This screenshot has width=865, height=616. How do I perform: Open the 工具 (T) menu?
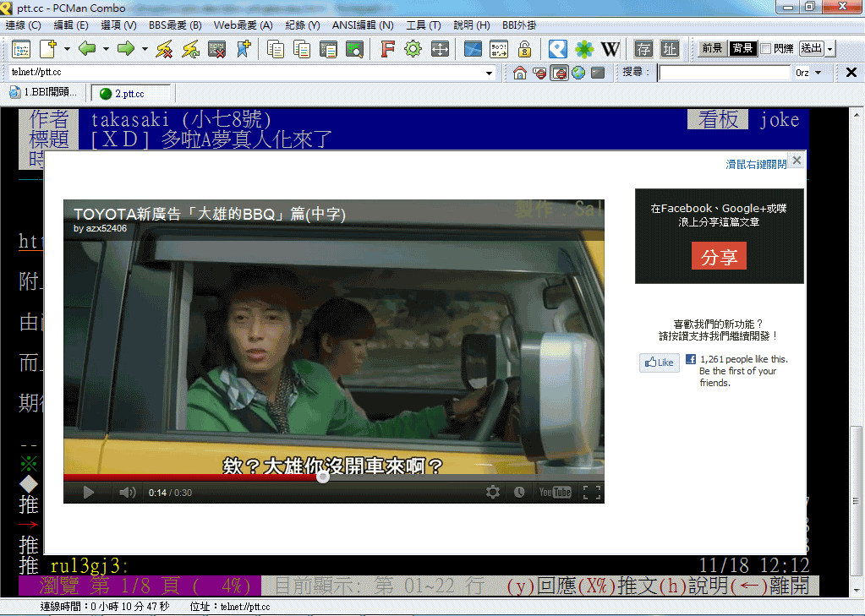[423, 25]
